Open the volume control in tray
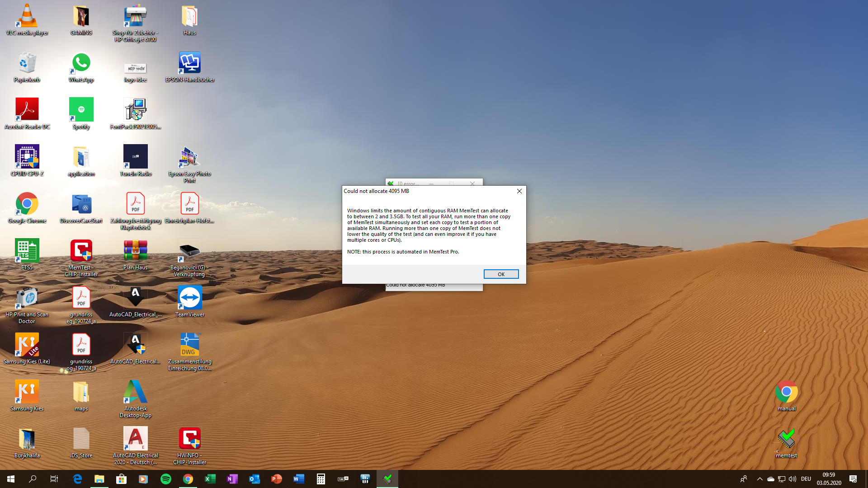The height and width of the screenshot is (488, 868). [793, 479]
